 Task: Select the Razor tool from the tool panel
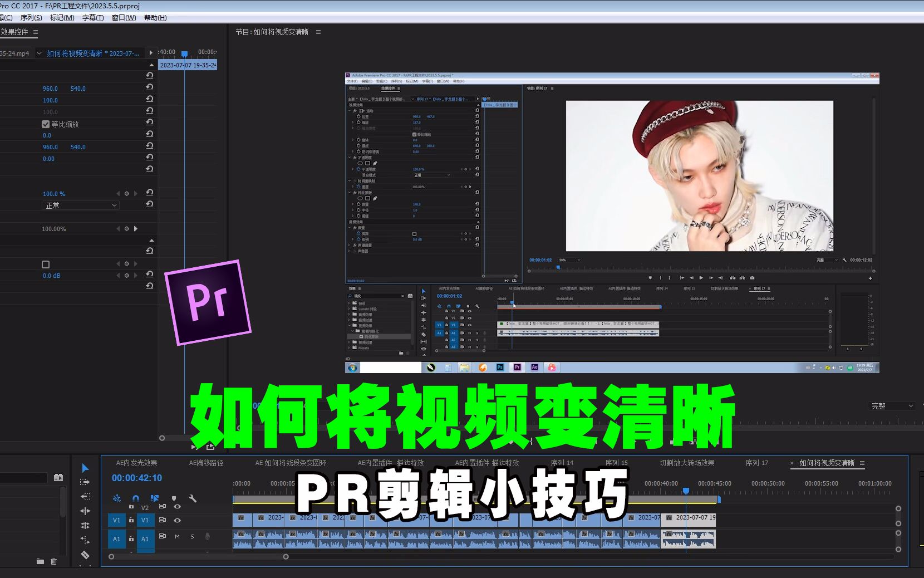(85, 555)
